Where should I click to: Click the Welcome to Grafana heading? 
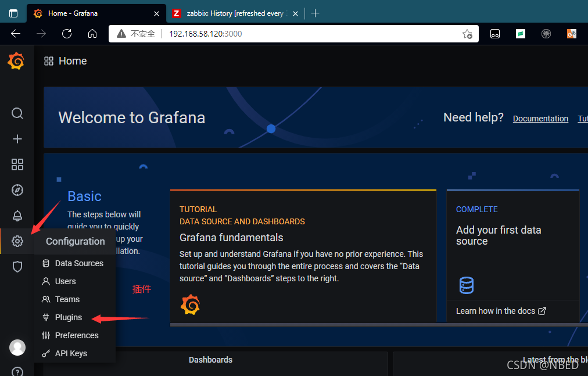[x=132, y=117]
